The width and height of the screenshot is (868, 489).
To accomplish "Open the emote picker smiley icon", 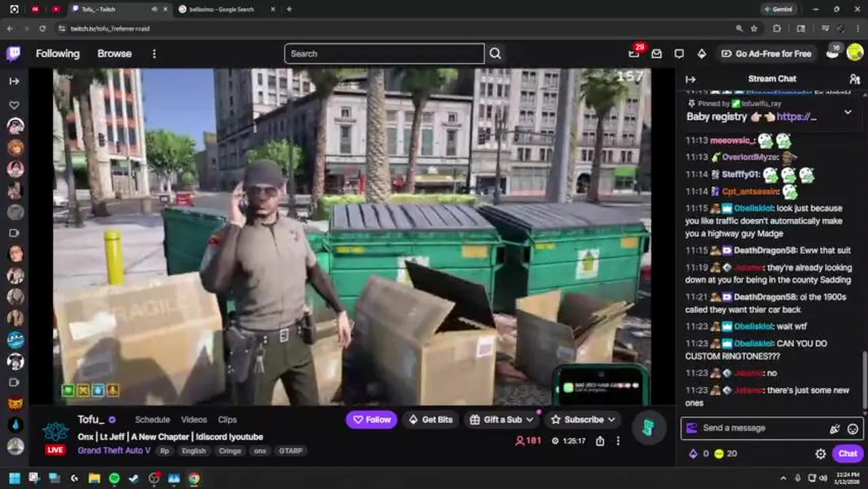I will [x=853, y=429].
